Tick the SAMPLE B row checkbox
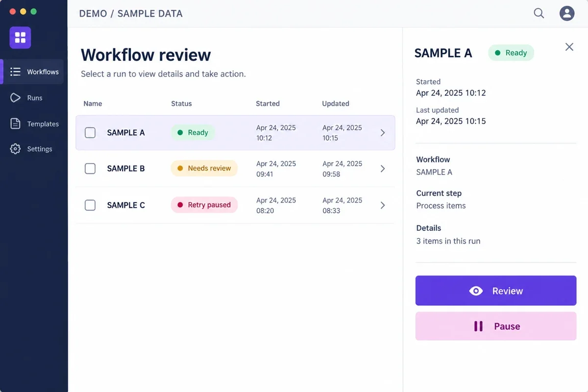This screenshot has width=588, height=392. (x=90, y=169)
